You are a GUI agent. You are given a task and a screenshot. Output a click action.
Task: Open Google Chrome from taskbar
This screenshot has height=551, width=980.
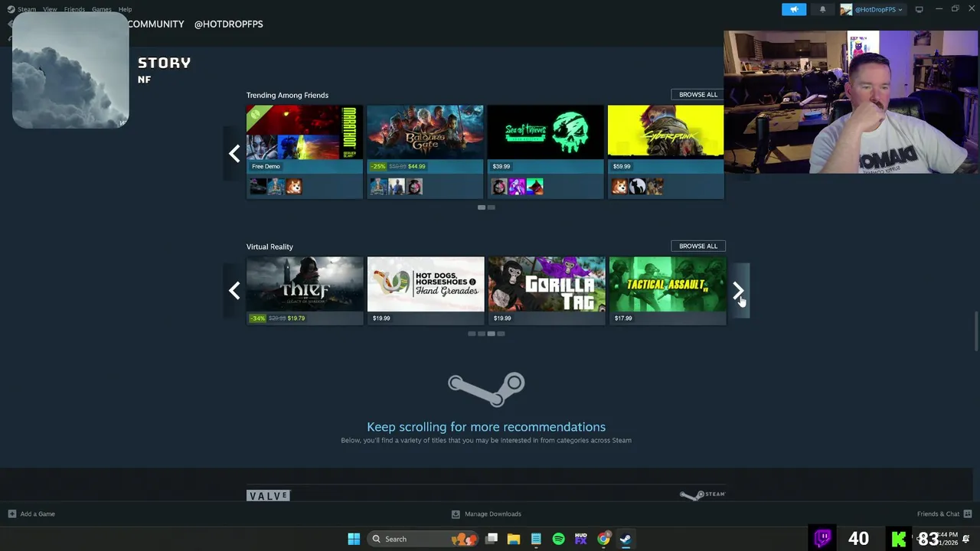pyautogui.click(x=603, y=539)
